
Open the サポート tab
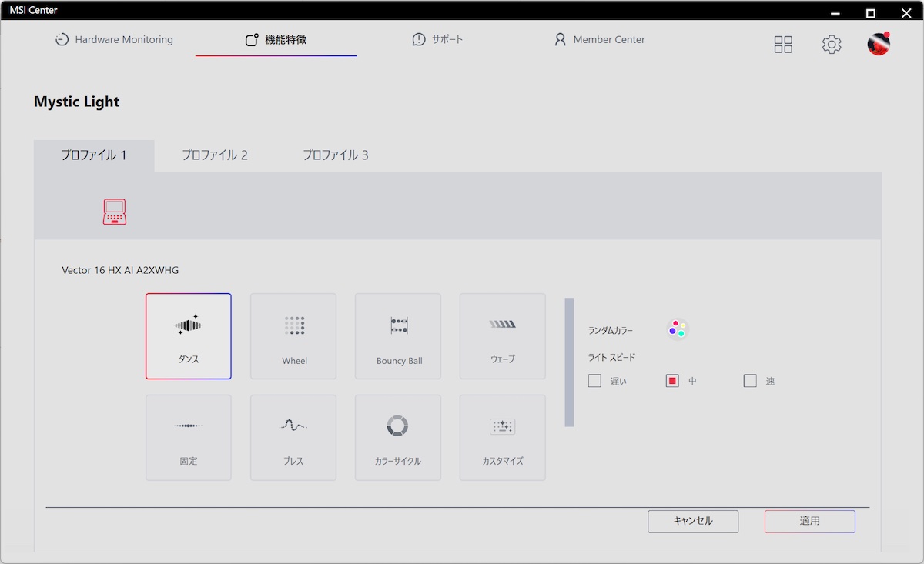[437, 39]
